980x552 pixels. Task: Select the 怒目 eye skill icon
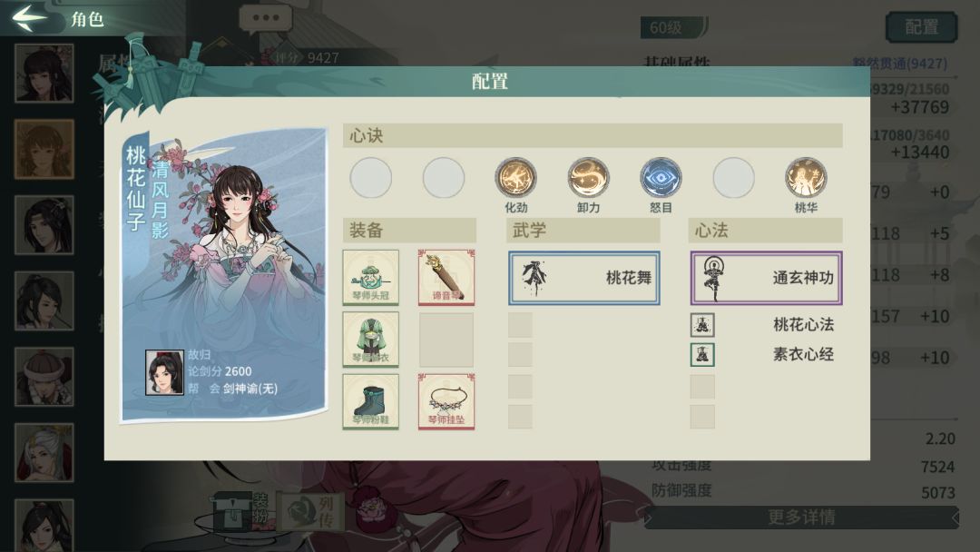(661, 178)
